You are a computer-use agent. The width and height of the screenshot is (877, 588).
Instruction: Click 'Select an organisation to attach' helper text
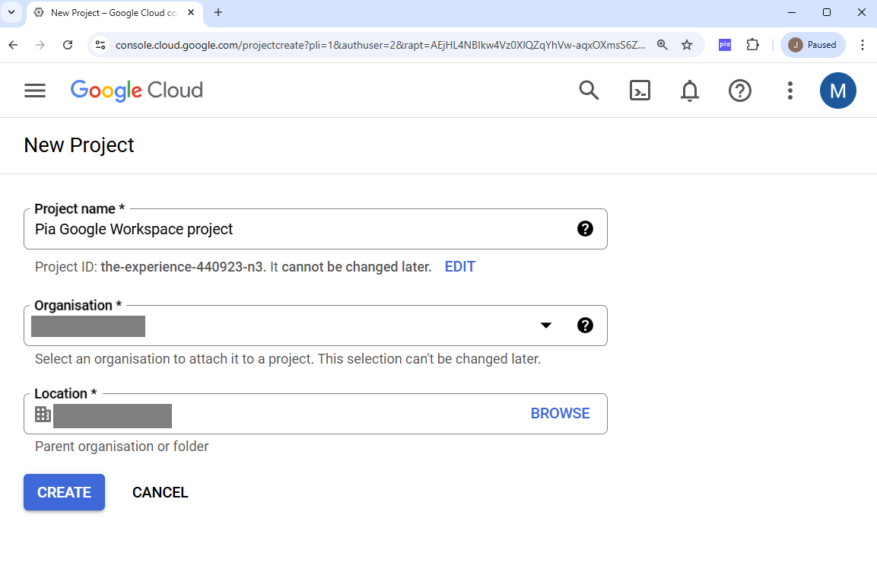click(x=288, y=358)
